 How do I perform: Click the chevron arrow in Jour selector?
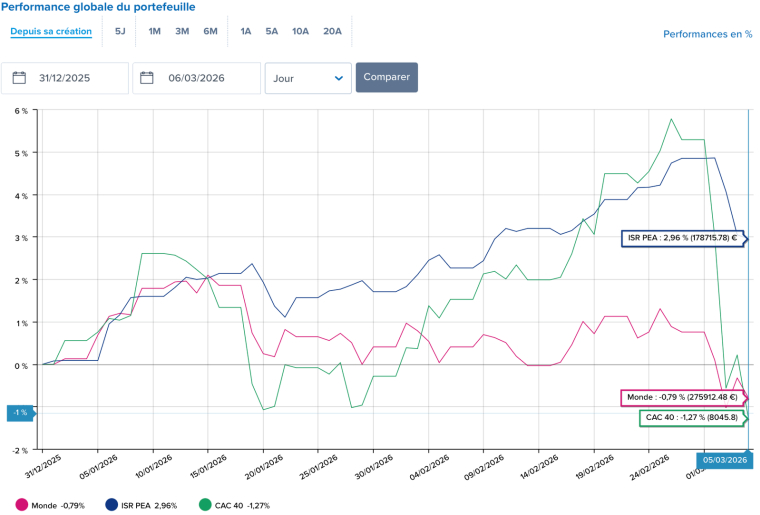click(x=338, y=78)
